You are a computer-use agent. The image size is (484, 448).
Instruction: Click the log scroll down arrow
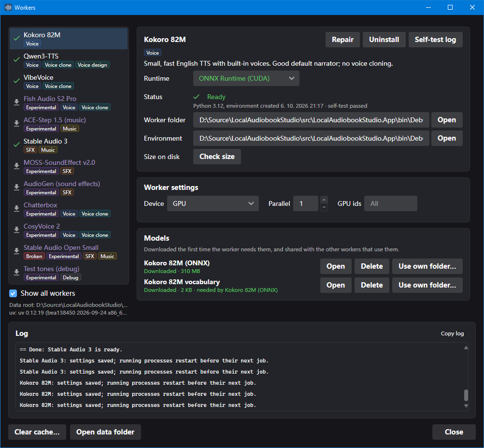pos(466,406)
